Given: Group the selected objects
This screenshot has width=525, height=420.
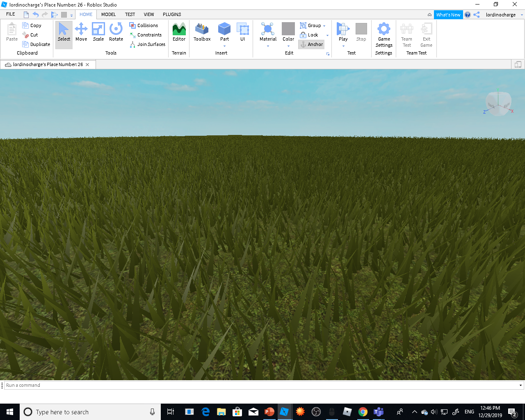Looking at the screenshot, I should (310, 25).
